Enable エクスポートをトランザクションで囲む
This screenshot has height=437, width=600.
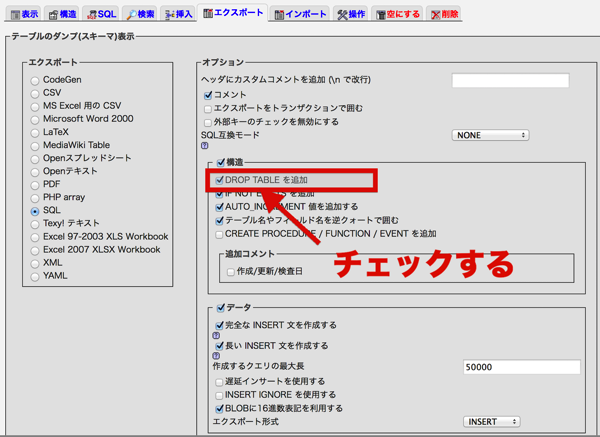[208, 109]
